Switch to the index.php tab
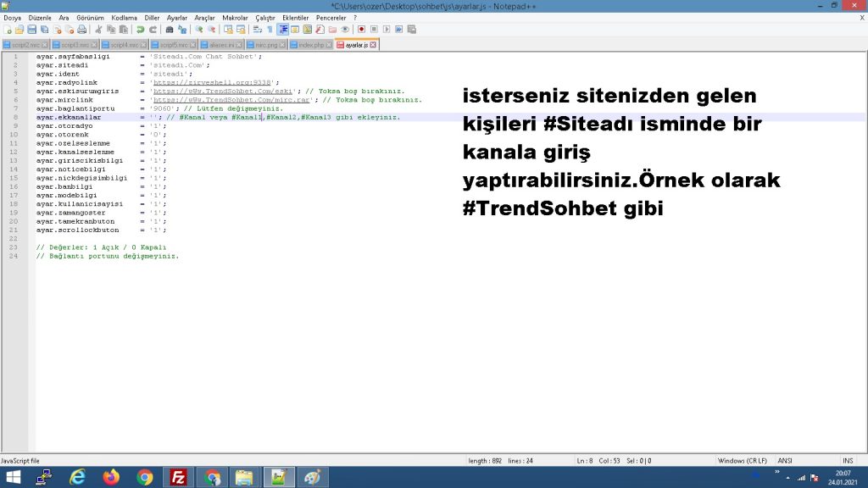 pos(310,45)
